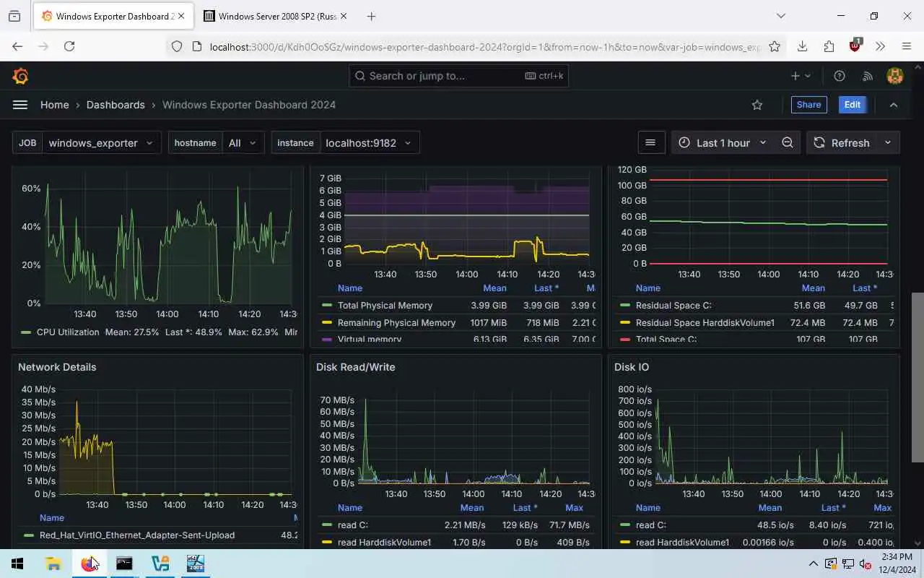
Task: Toggle the hamburger navigation menu
Action: (x=20, y=105)
